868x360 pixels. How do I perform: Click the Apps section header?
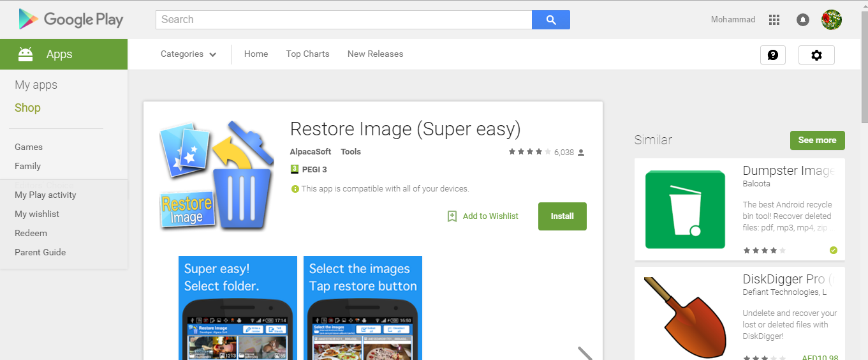coord(64,54)
